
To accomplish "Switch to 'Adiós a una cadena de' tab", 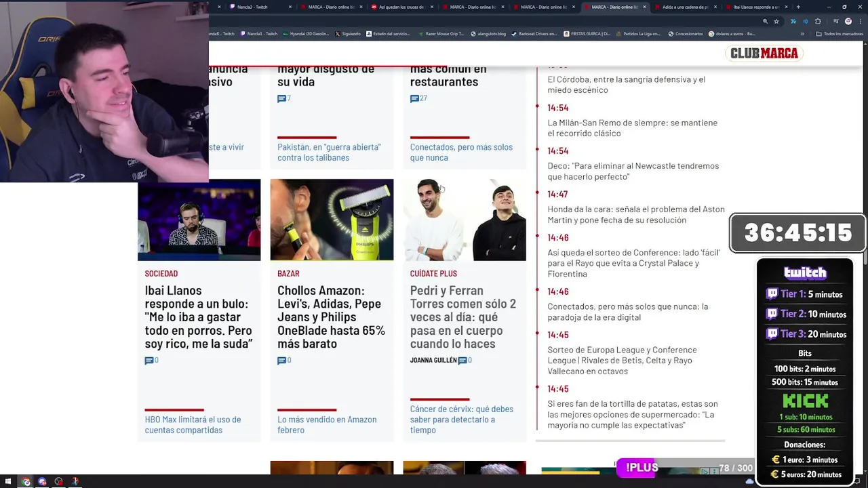I will pyautogui.click(x=685, y=7).
